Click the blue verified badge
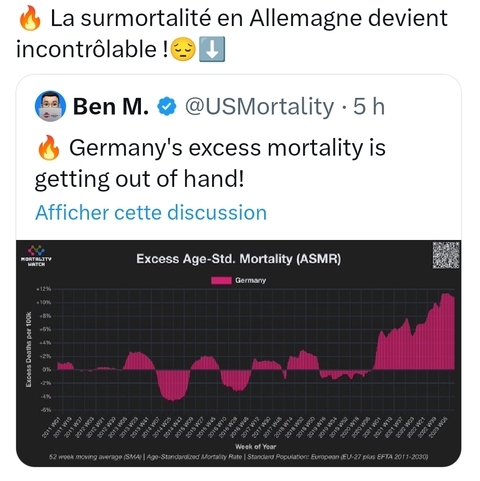This screenshot has height=481, width=480. [x=166, y=106]
